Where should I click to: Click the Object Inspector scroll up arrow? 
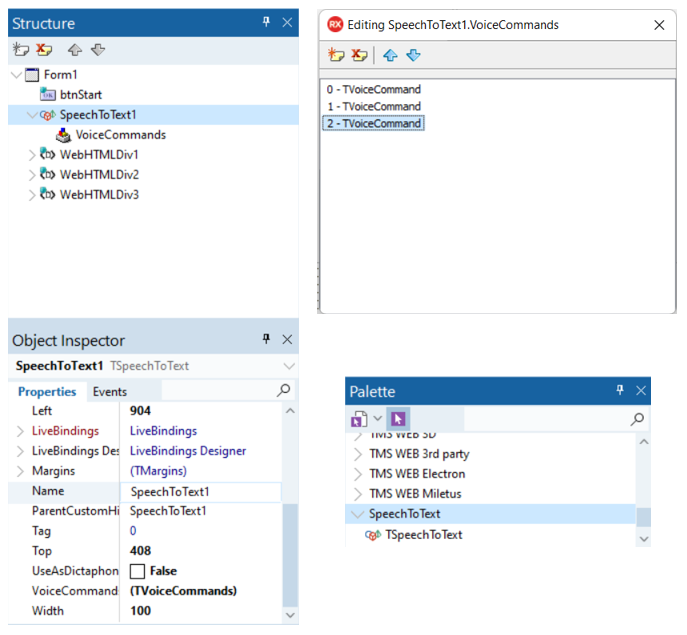click(290, 411)
